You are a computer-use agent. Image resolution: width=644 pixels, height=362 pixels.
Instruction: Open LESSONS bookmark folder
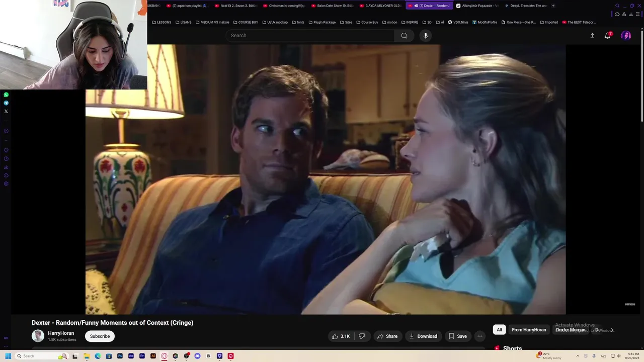(162, 22)
